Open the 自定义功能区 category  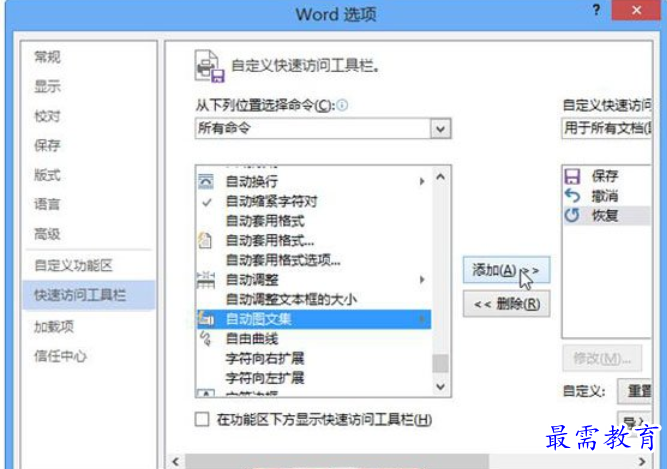(x=73, y=265)
